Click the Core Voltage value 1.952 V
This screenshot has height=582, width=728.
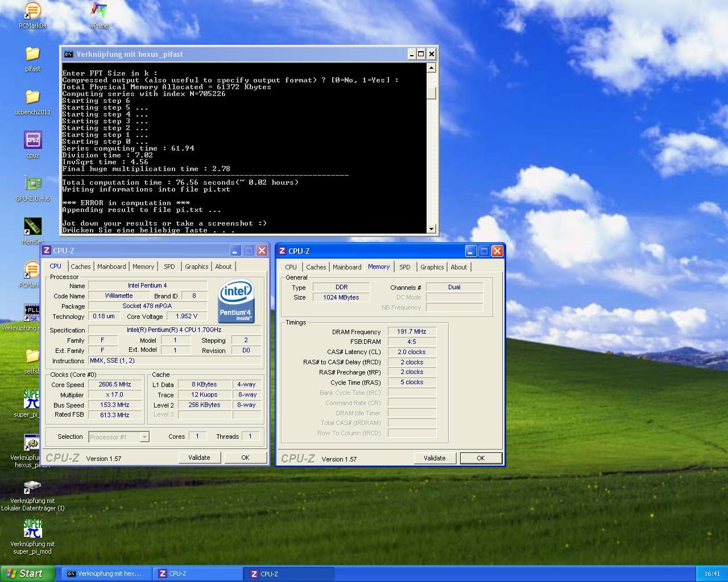tap(186, 317)
